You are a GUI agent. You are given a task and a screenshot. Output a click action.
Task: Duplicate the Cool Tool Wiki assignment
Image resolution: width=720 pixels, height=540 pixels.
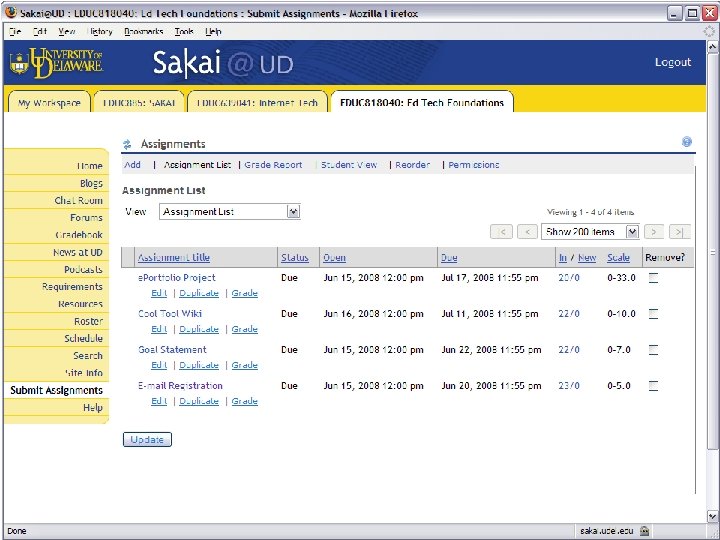199,329
